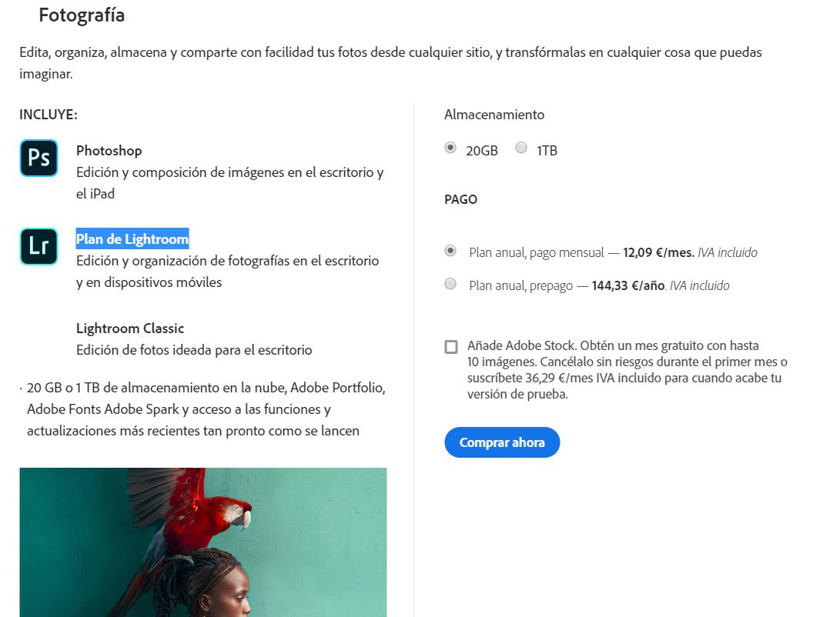This screenshot has width=840, height=617.
Task: Select "Plan anual, pago mensual" radio option
Action: tap(450, 251)
